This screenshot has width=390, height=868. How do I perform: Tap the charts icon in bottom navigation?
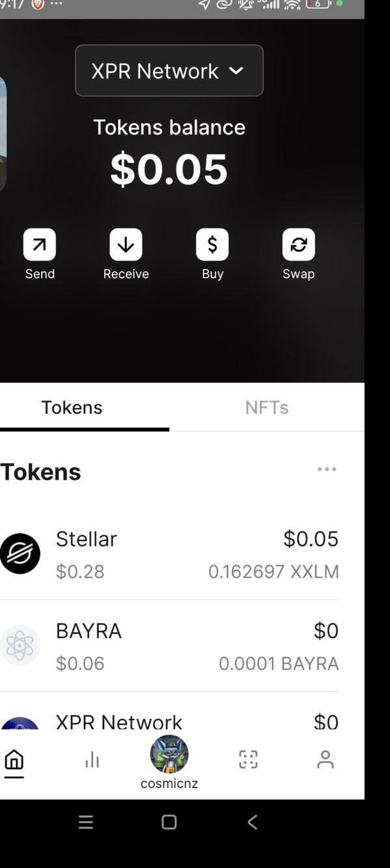92,759
